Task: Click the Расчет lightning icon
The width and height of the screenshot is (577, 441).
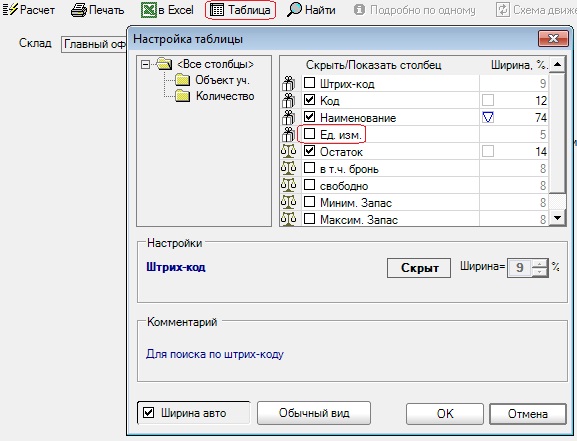Action: coord(10,9)
